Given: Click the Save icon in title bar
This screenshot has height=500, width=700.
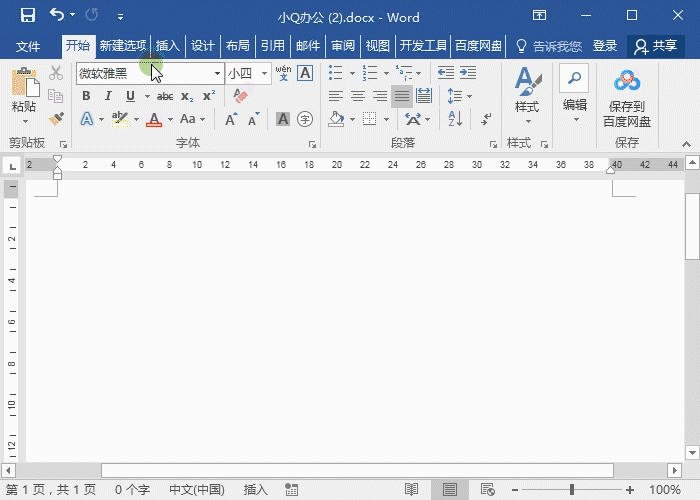Looking at the screenshot, I should click(x=27, y=16).
